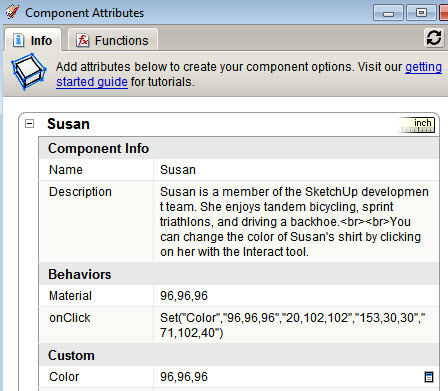Open the Functions tab
448x391 pixels.
click(113, 40)
